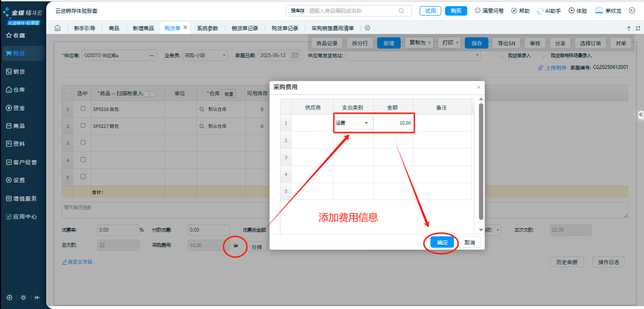Open 历史单据 history documents
Image resolution: width=644 pixels, height=309 pixels.
[x=567, y=262]
